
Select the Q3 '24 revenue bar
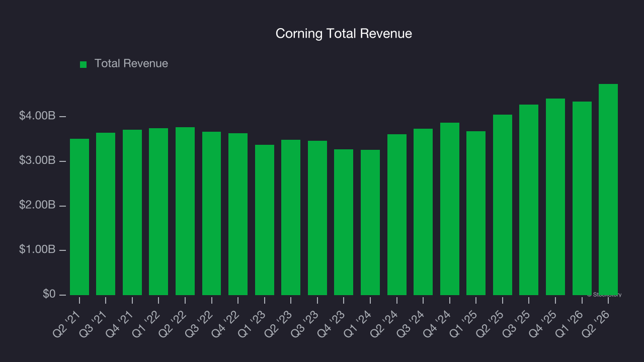[x=423, y=212]
